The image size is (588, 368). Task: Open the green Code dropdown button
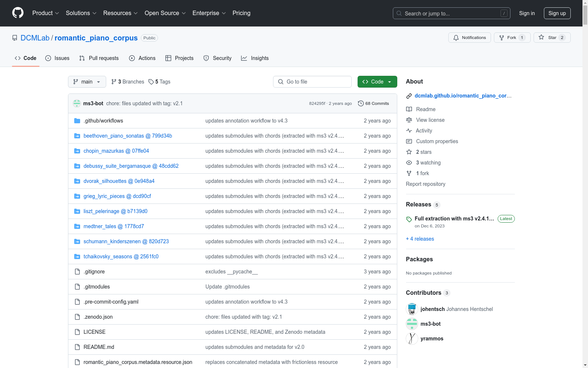coord(377,82)
